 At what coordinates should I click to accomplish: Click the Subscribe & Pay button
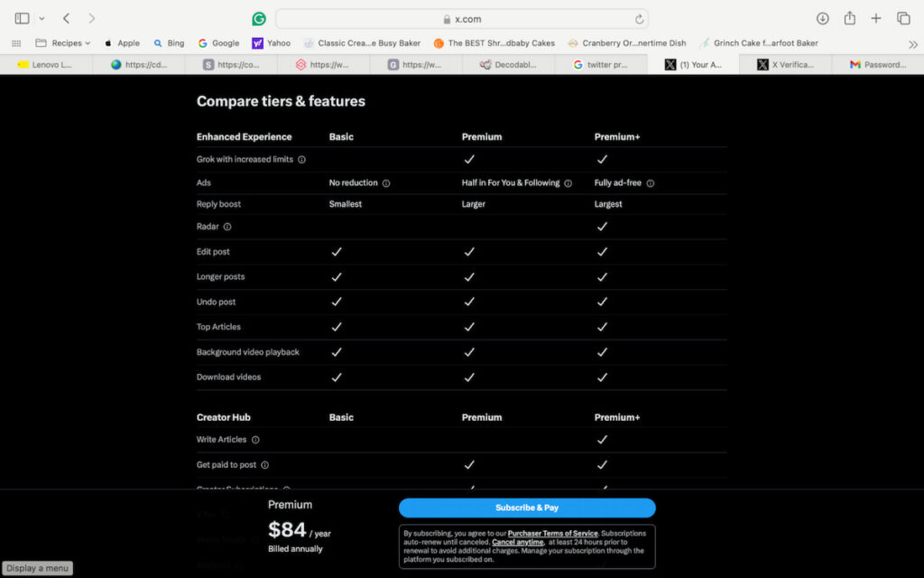[527, 508]
